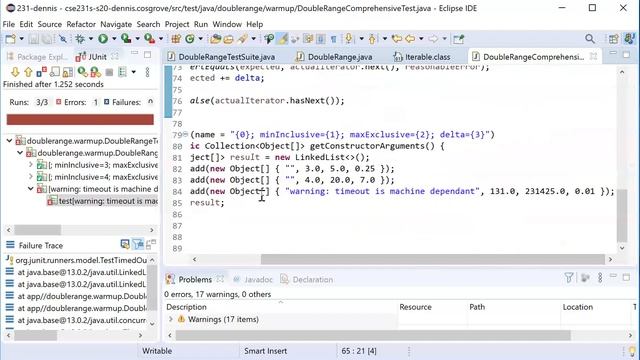Image resolution: width=640 pixels, height=360 pixels.
Task: Click the green Run button in toolbar
Action: tap(103, 39)
